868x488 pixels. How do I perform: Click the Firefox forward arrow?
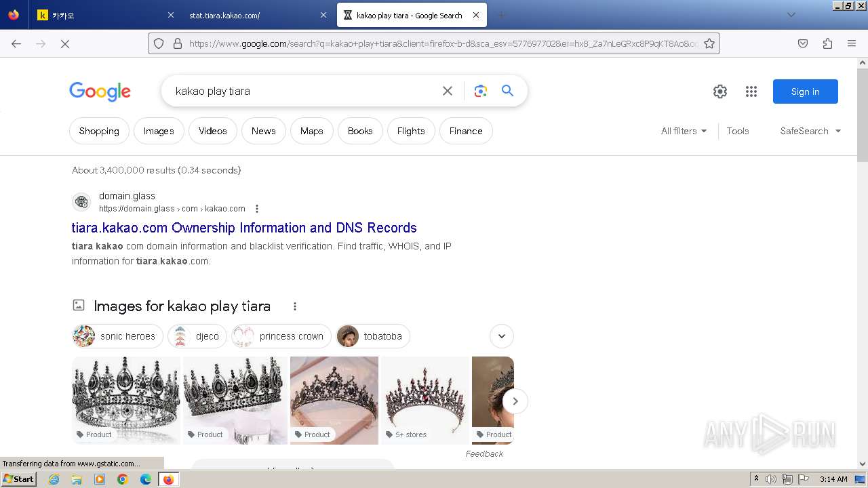(41, 43)
